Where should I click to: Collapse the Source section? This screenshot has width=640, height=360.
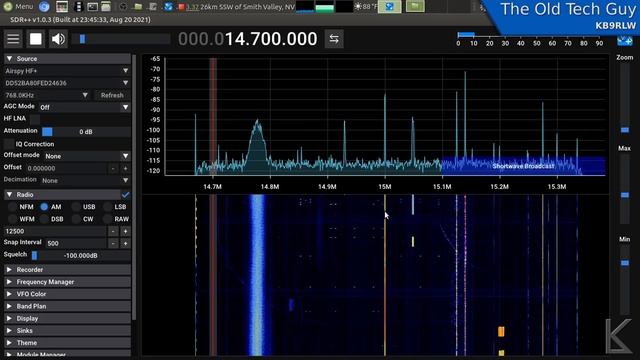point(67,59)
